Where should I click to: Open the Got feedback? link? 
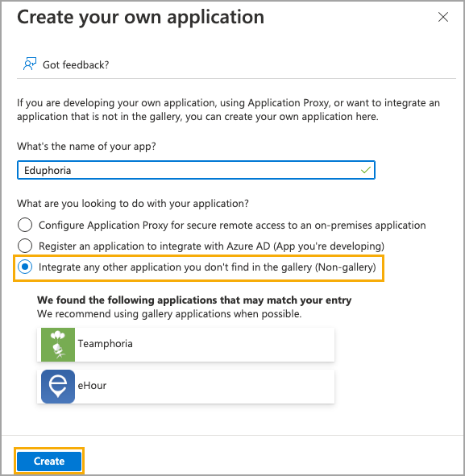tap(76, 65)
